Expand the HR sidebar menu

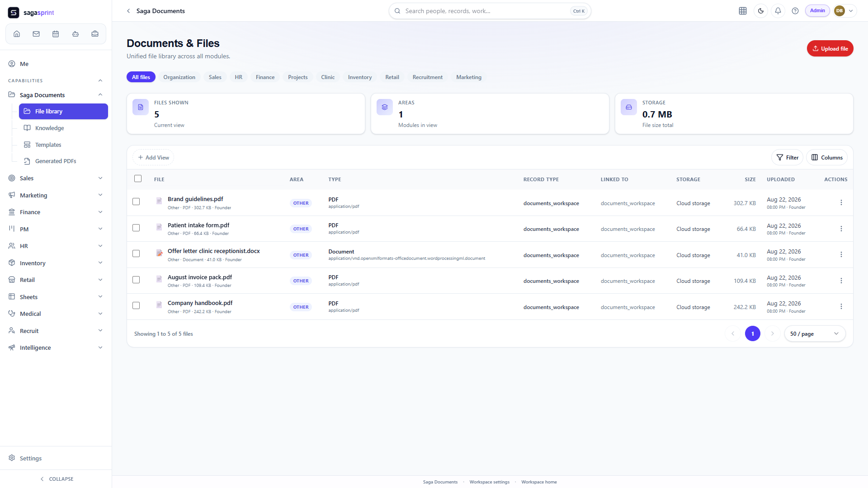tap(100, 246)
